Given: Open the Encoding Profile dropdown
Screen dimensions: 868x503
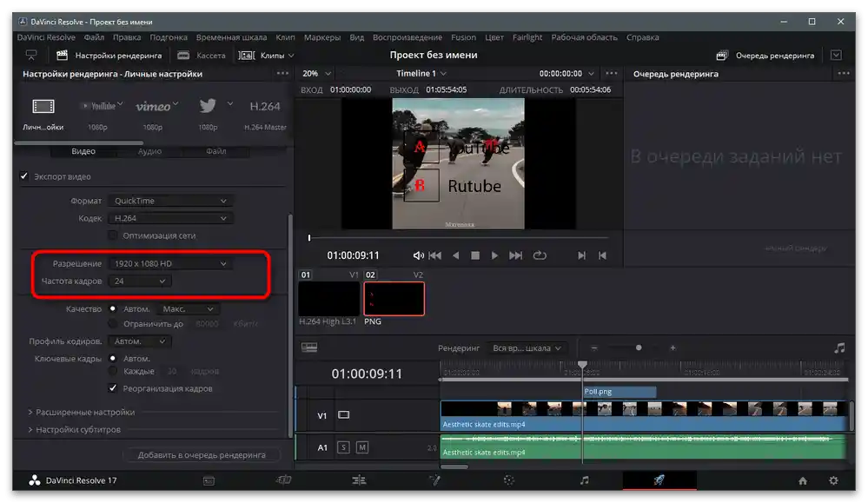Looking at the screenshot, I should click(140, 341).
